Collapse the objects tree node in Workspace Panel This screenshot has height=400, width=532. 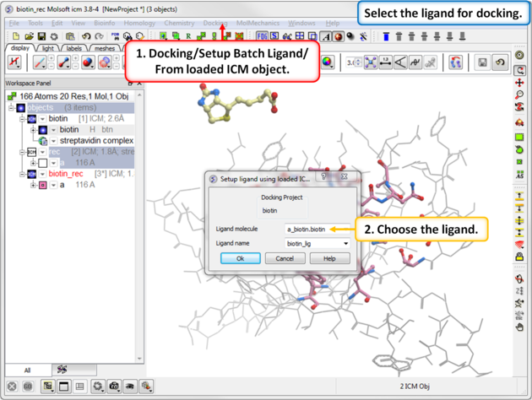click(12, 108)
